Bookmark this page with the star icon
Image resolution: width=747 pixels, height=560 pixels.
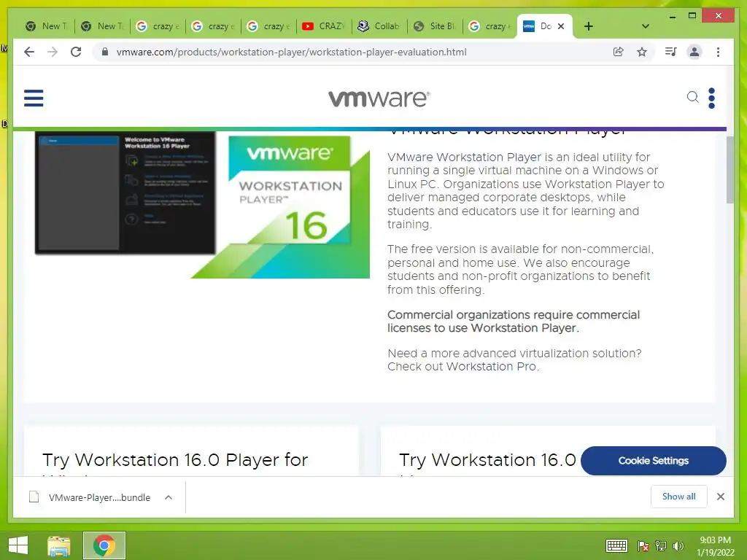point(642,52)
